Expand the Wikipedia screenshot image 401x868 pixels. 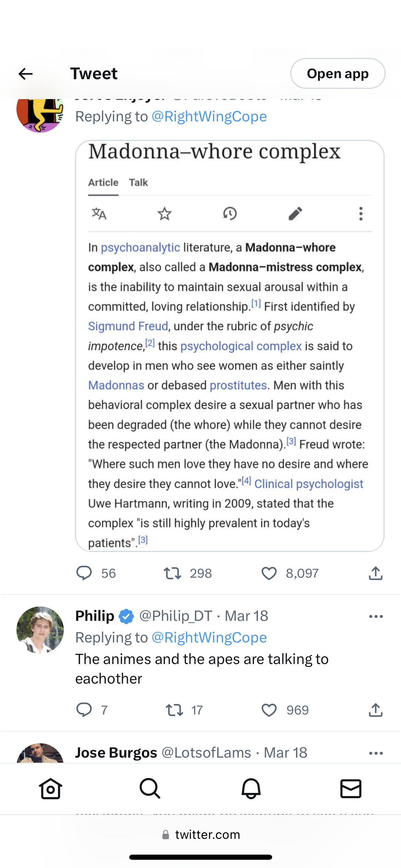coord(230,346)
